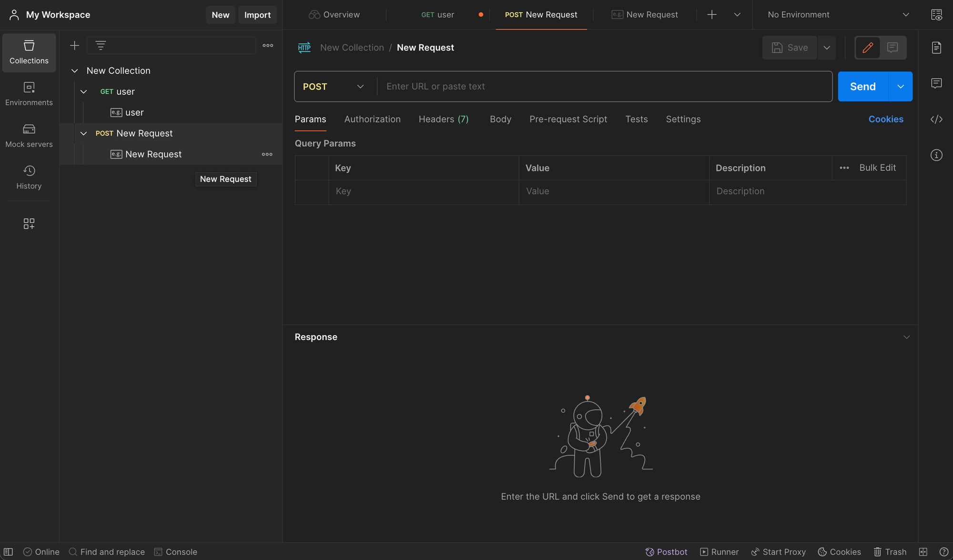Click the code snippet icon
Screen dimensions: 953x560
(936, 119)
